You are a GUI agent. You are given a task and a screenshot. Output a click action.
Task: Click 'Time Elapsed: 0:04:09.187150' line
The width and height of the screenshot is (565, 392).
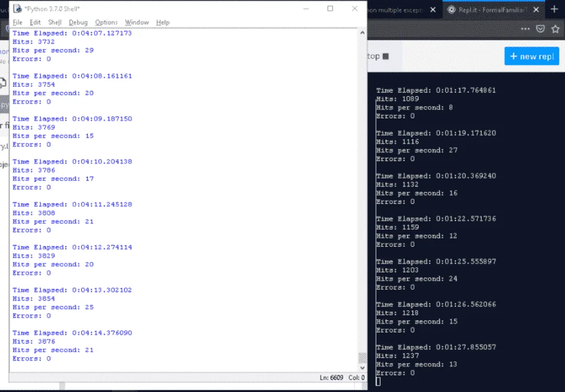coord(72,119)
